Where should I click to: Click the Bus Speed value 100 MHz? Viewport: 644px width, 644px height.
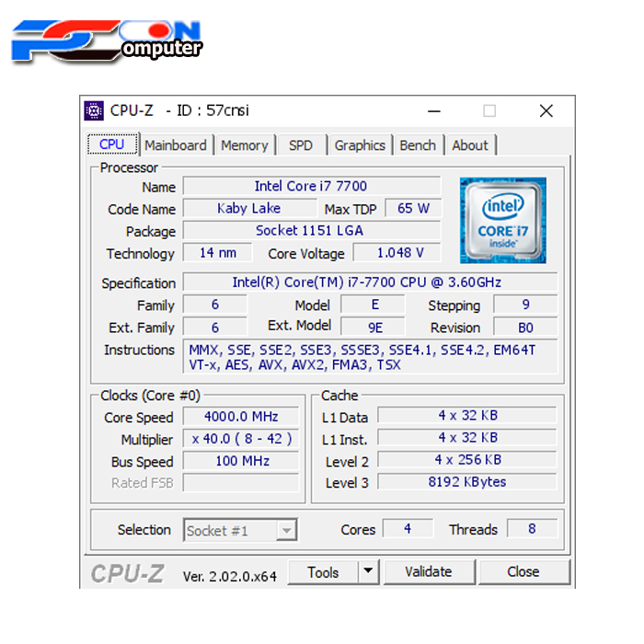[241, 461]
